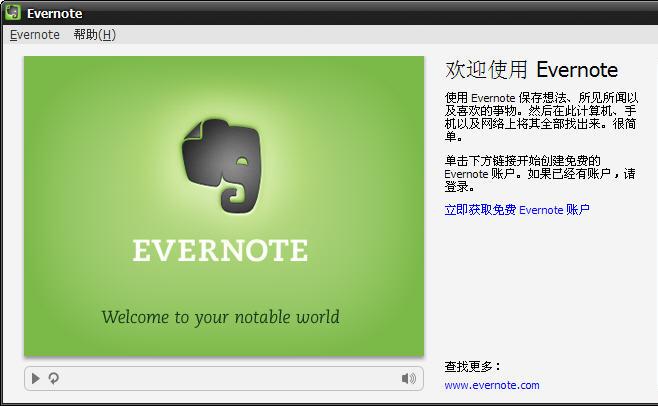Click the replay loop arrow icon
Screen dimensions: 658x406
coord(53,378)
